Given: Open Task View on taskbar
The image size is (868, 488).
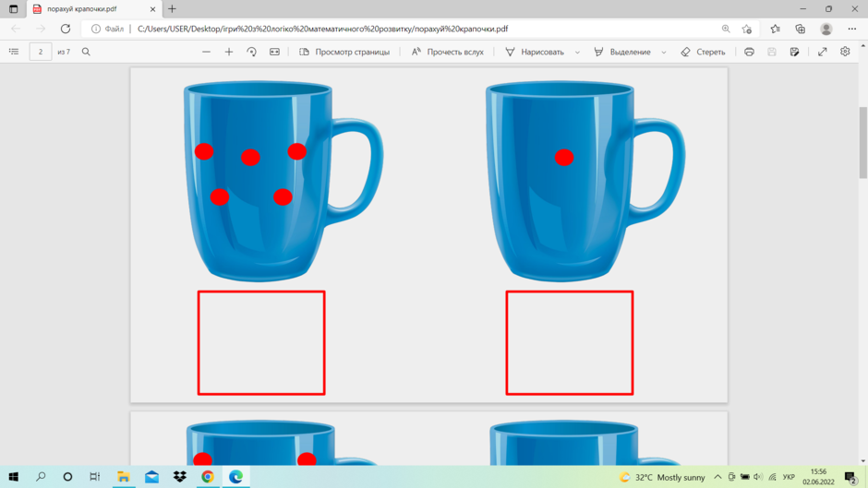Looking at the screenshot, I should tap(95, 476).
